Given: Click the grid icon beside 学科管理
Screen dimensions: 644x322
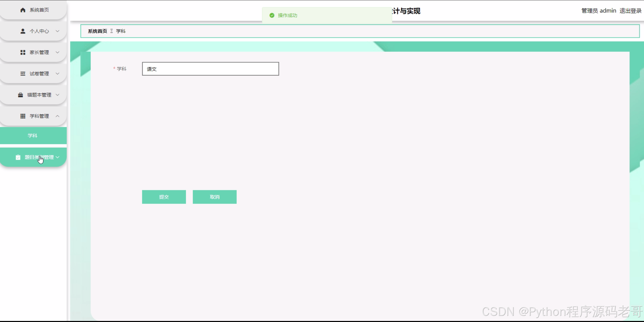Looking at the screenshot, I should point(23,116).
